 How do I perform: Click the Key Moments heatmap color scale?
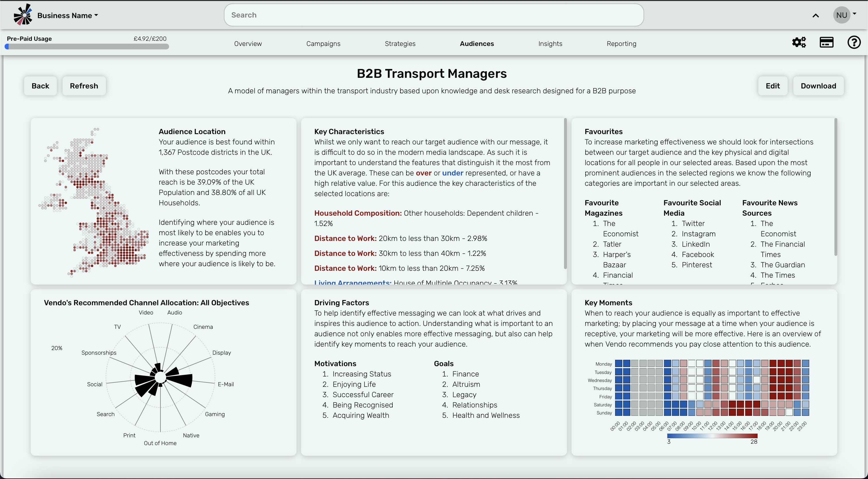[x=712, y=436]
